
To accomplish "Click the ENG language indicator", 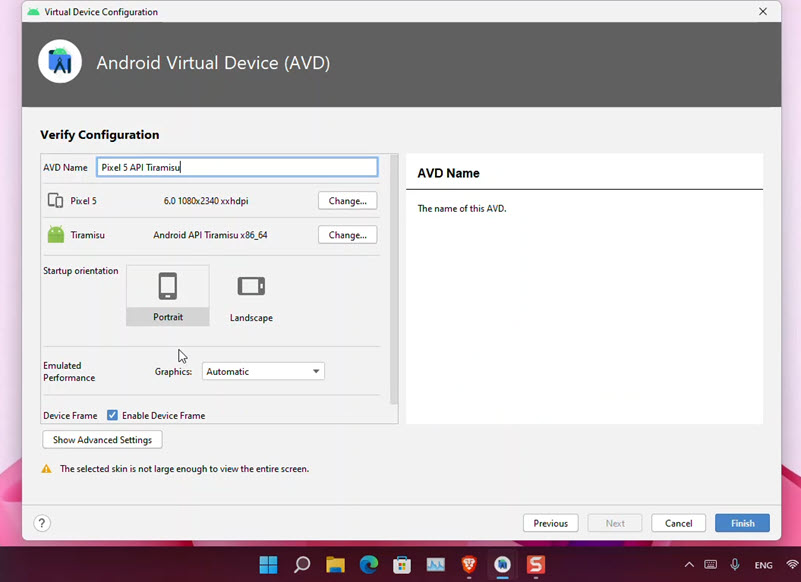I will click(763, 565).
